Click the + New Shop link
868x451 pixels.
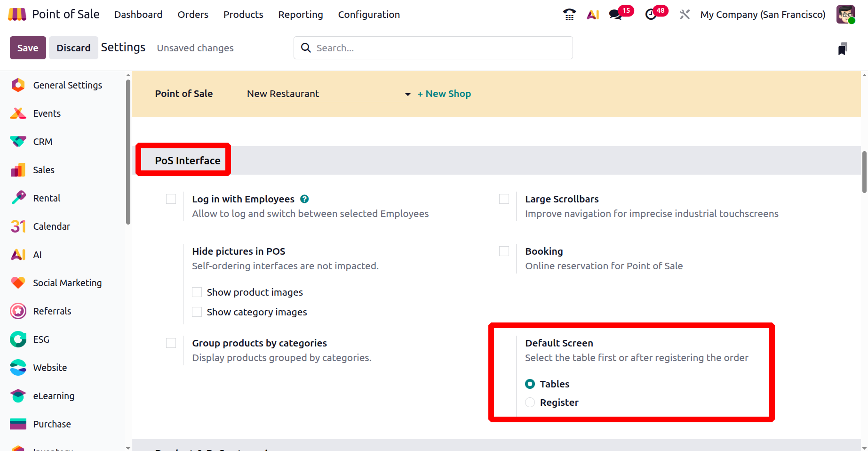point(444,94)
